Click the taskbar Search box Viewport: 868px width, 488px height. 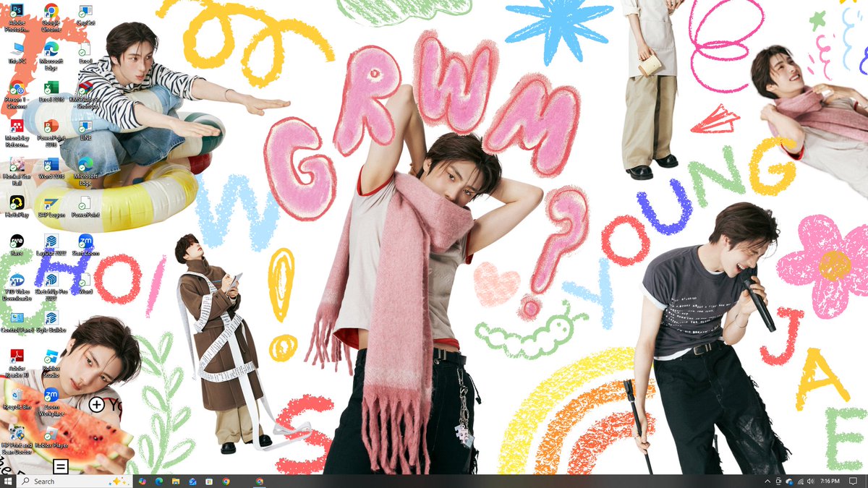point(75,481)
